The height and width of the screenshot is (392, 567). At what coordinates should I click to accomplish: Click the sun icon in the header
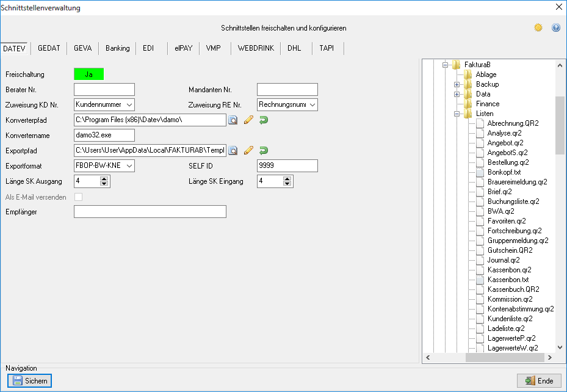click(x=538, y=27)
